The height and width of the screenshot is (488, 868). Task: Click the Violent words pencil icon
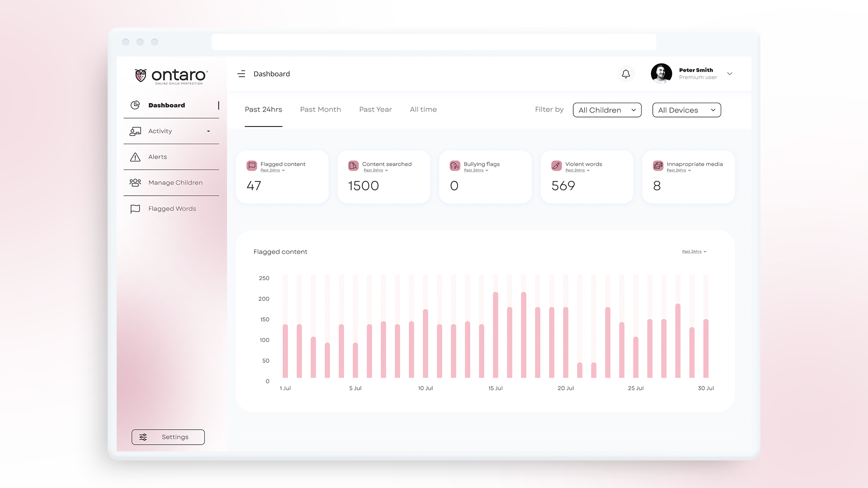(x=556, y=165)
